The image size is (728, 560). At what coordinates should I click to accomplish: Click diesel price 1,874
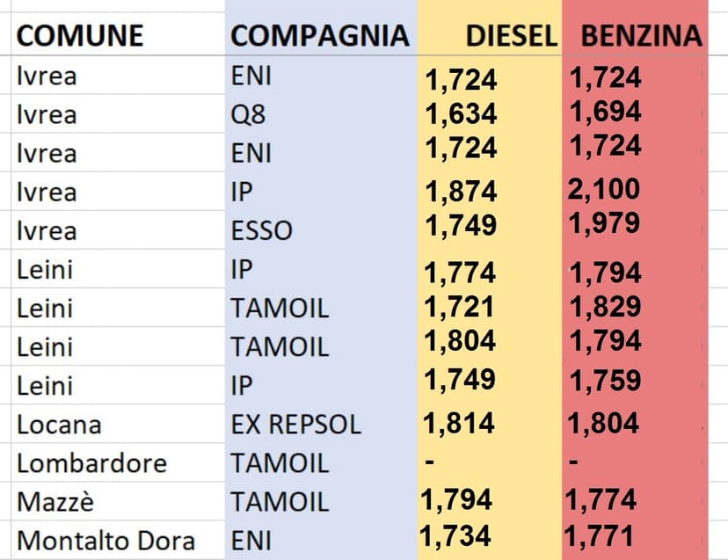click(461, 192)
